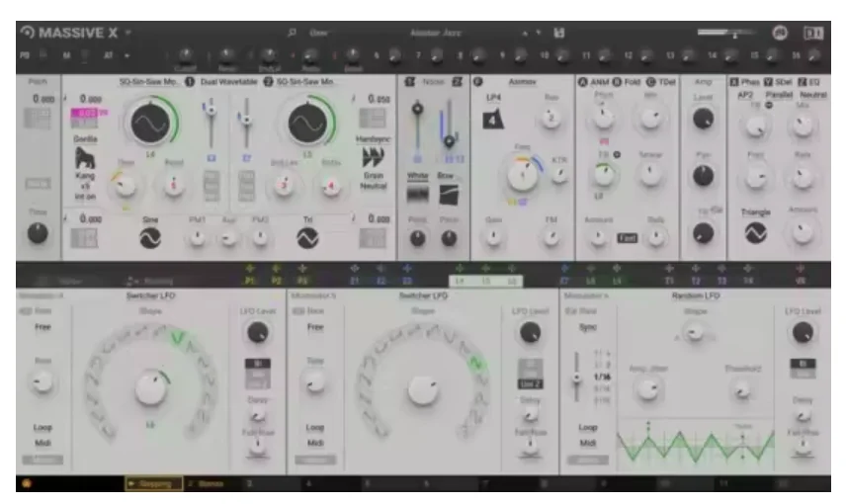Toggle noise source 1 power button
Viewport: 846px width, 504px height.
click(x=410, y=82)
